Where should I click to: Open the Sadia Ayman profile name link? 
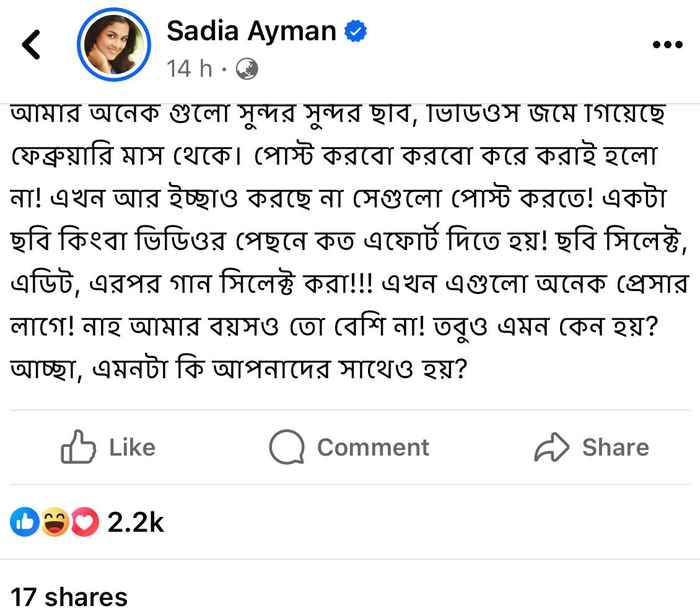[251, 31]
